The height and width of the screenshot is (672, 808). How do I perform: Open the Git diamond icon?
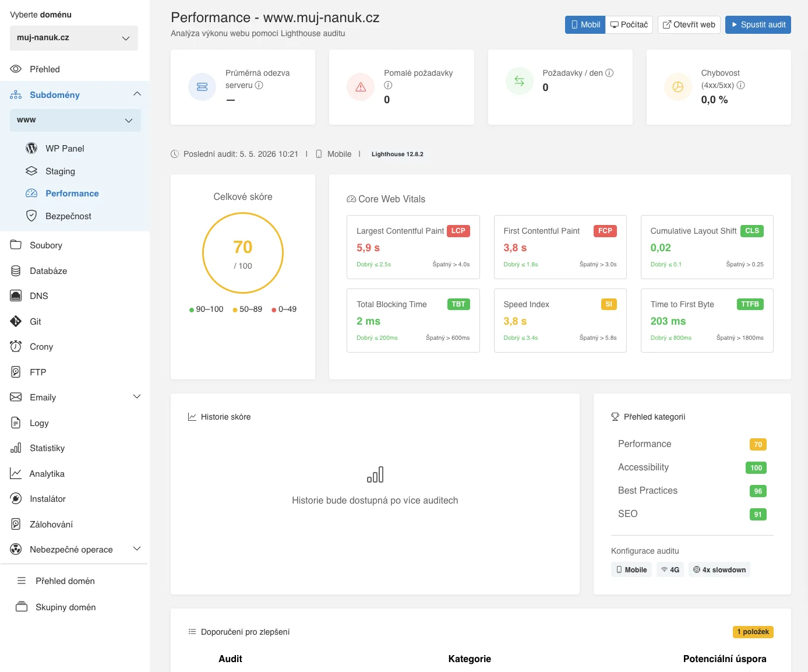click(16, 322)
